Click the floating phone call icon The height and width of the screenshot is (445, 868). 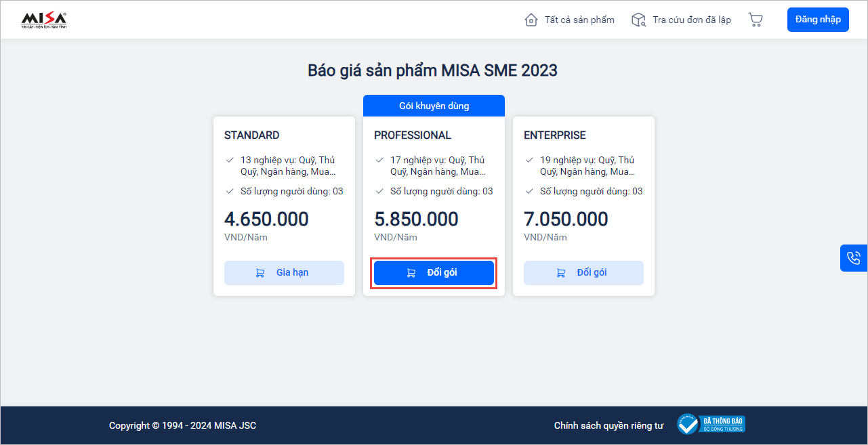[853, 258]
